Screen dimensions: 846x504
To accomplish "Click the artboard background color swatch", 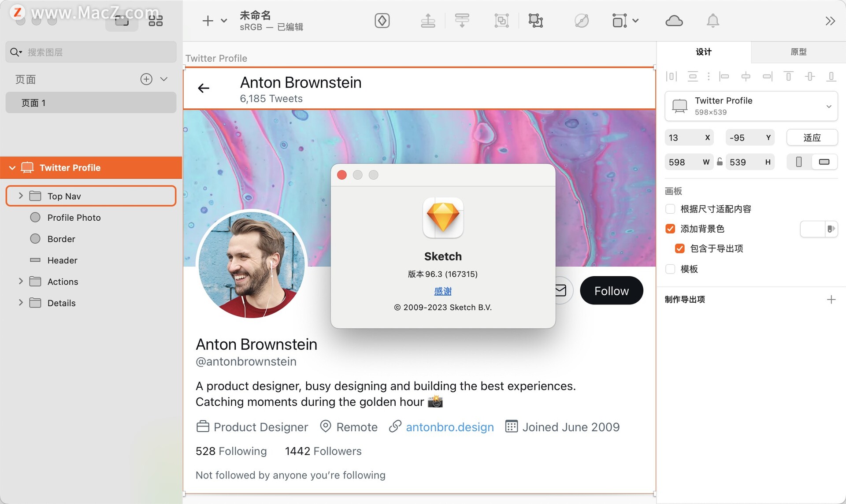I will (x=812, y=229).
